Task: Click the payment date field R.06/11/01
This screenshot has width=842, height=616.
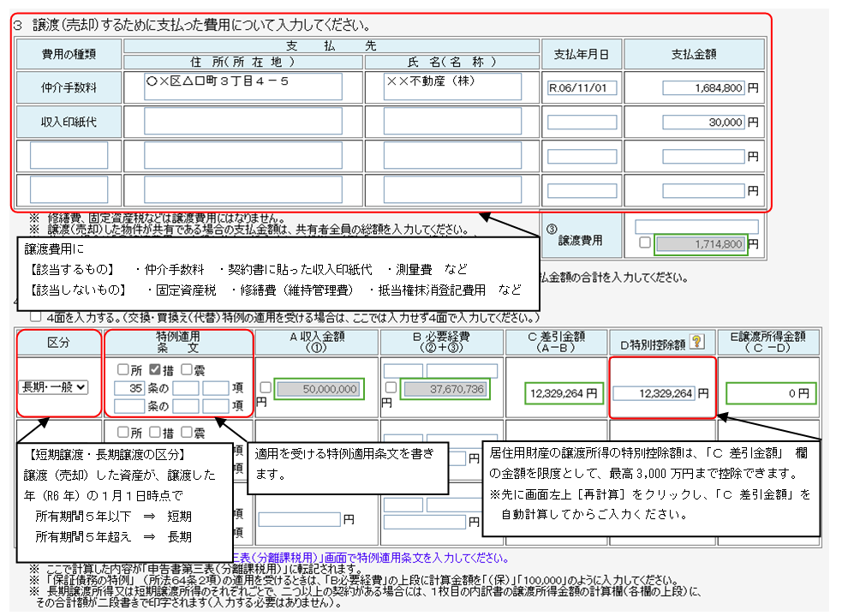Action: tap(582, 88)
